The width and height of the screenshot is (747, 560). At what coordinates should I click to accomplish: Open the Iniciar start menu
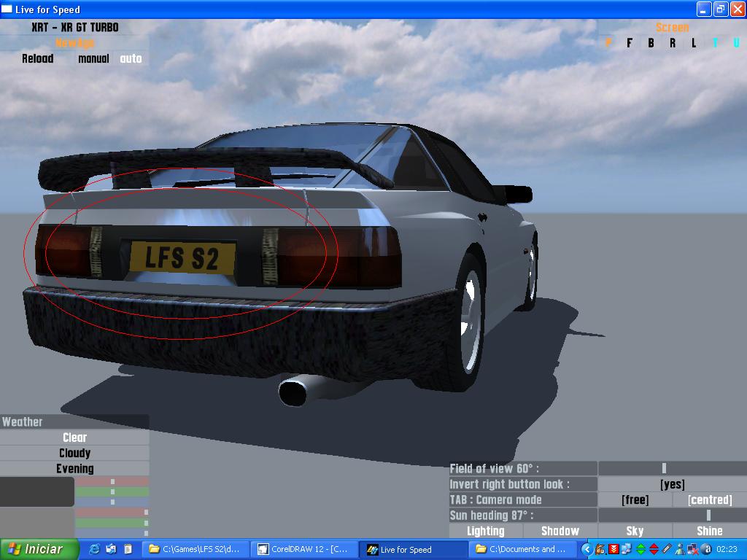(x=39, y=549)
